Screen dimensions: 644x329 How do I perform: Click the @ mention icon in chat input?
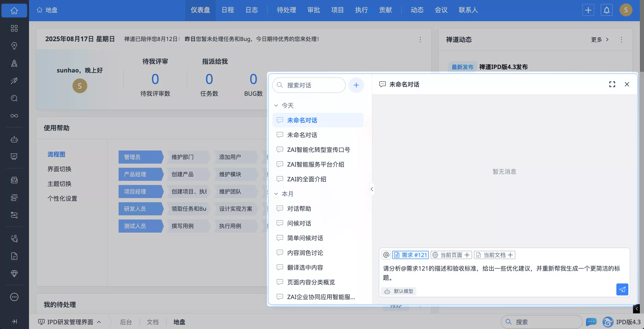pos(386,255)
